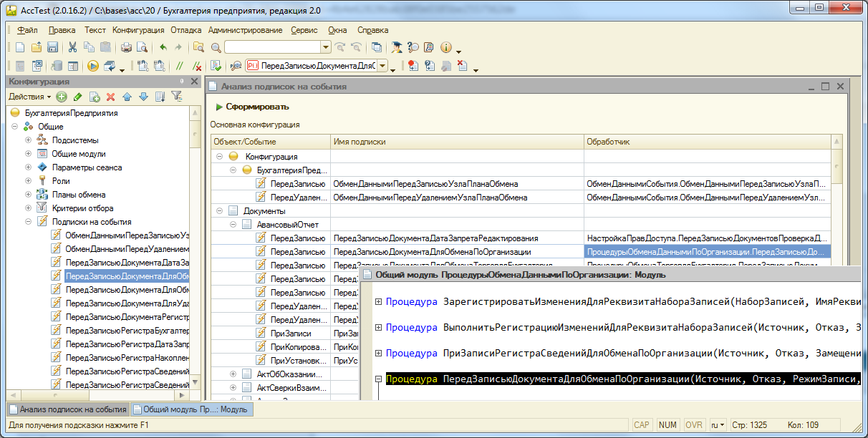Open the Отладка menu
This screenshot has width=868, height=438.
185,30
